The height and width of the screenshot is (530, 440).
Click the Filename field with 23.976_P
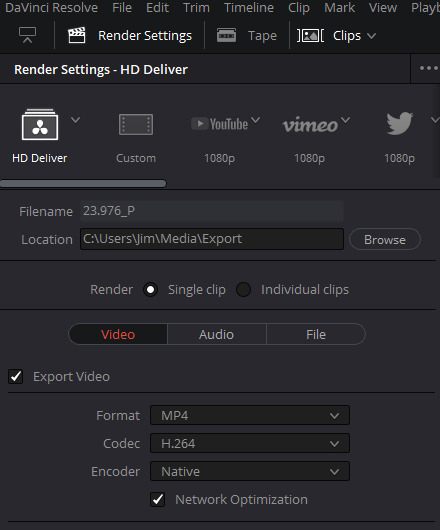(212, 211)
